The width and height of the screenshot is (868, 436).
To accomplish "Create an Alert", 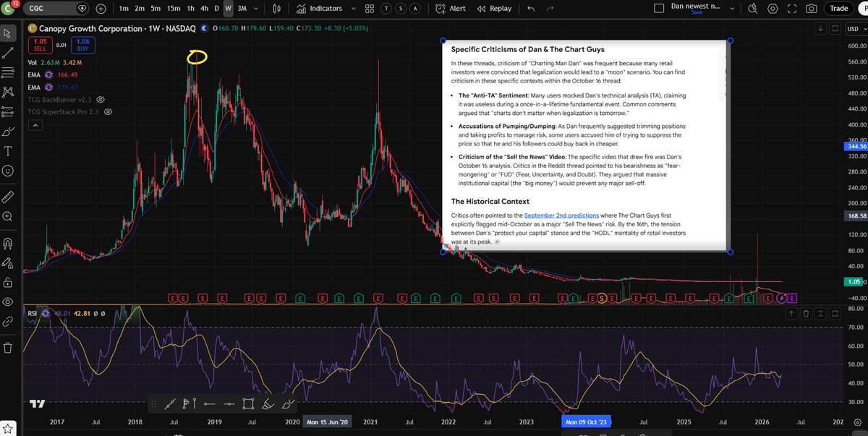I will [x=451, y=9].
